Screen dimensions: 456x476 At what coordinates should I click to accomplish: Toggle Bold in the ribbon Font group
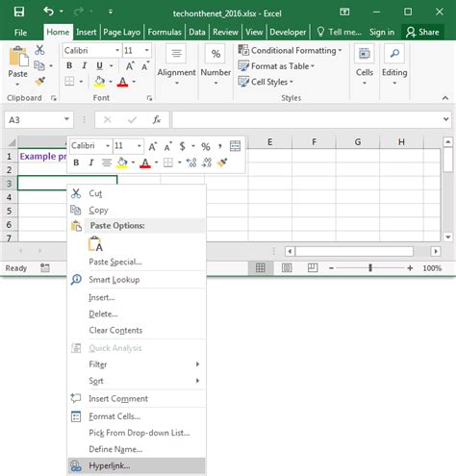pyautogui.click(x=69, y=65)
